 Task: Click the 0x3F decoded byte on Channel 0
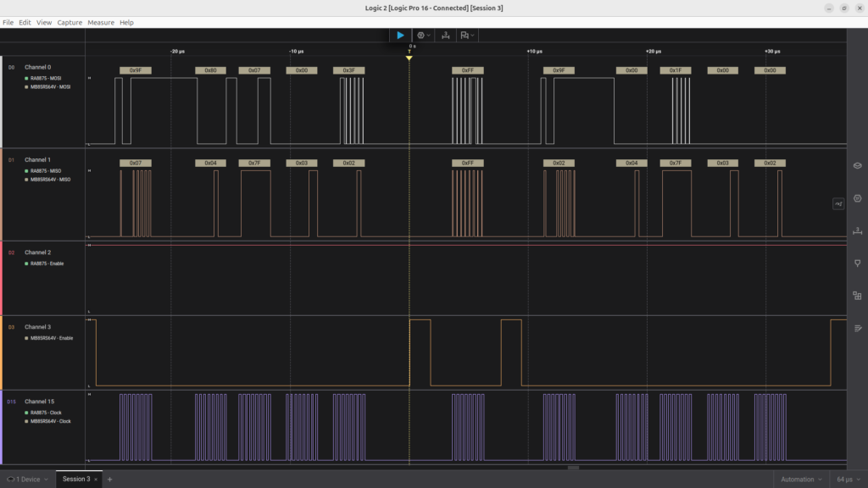tap(348, 70)
